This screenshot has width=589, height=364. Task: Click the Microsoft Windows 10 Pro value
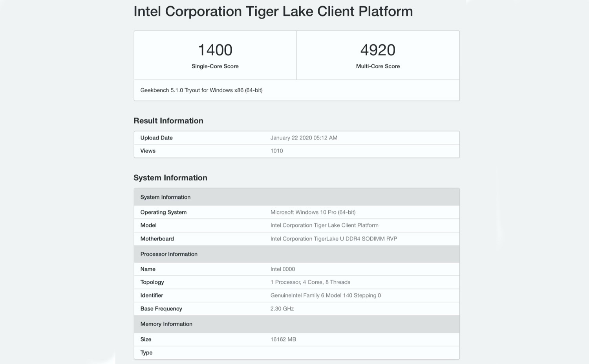tap(313, 212)
